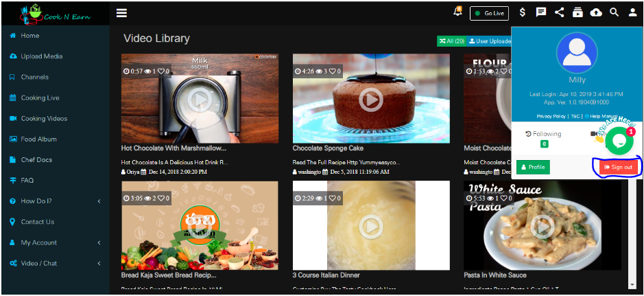Open the T&C link
The height and width of the screenshot is (296, 644).
tap(575, 116)
